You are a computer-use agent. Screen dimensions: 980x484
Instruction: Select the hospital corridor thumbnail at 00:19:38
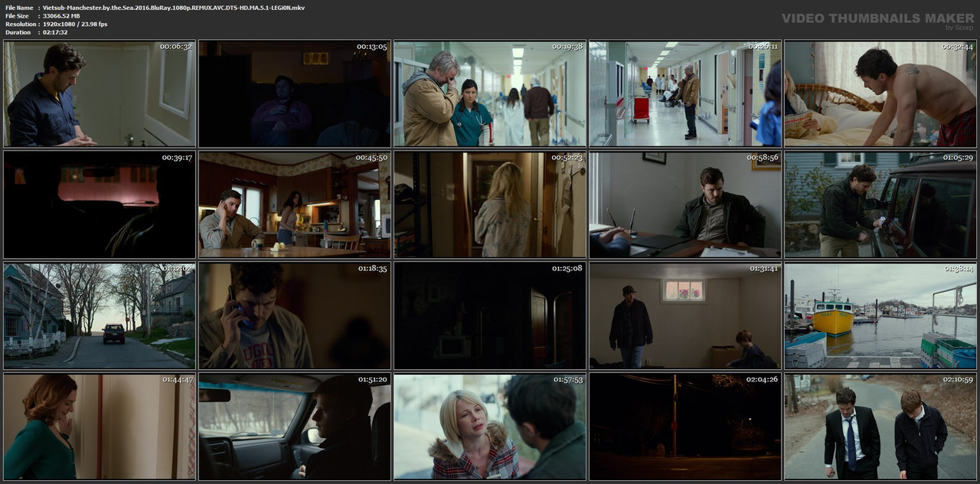pyautogui.click(x=490, y=93)
